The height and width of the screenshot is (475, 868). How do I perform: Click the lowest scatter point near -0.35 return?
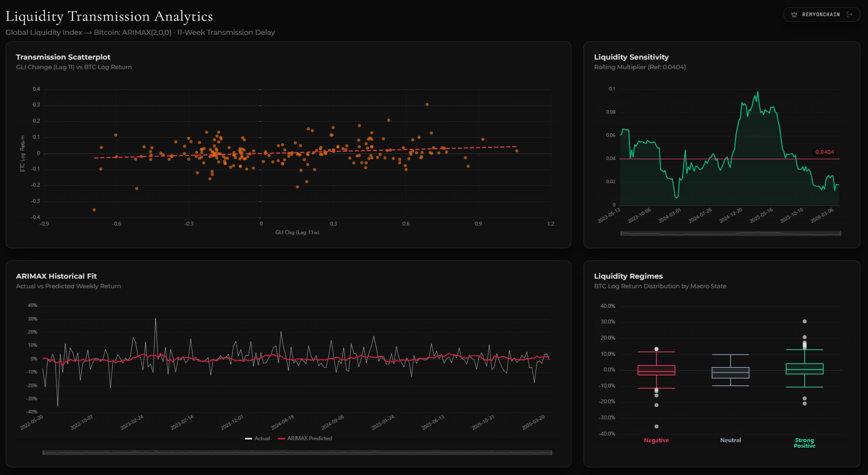coord(94,209)
